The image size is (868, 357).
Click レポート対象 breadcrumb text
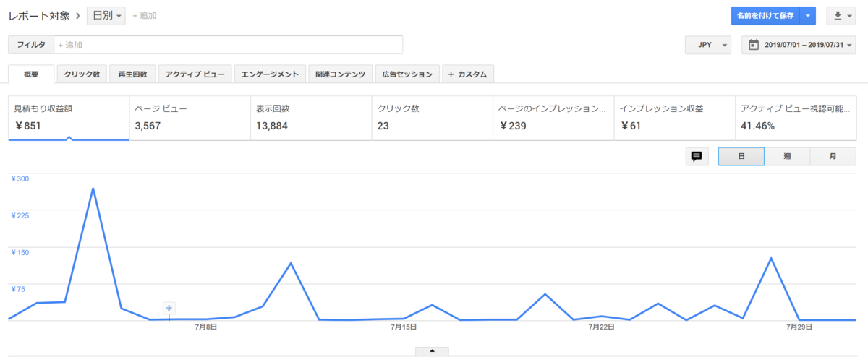(x=39, y=15)
